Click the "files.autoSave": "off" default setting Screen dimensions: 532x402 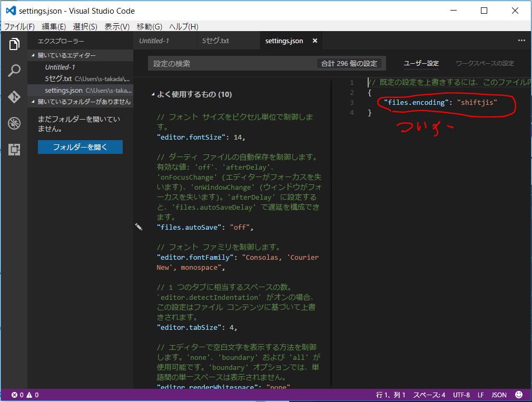point(205,227)
